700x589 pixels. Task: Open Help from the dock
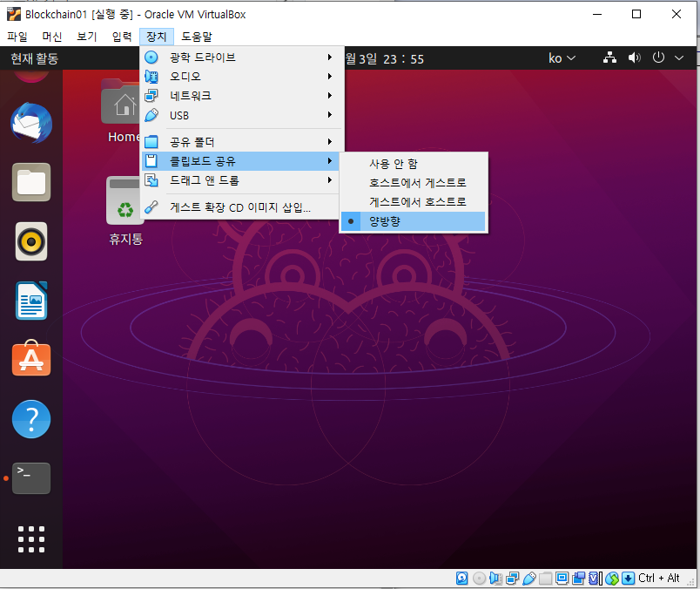pyautogui.click(x=31, y=419)
